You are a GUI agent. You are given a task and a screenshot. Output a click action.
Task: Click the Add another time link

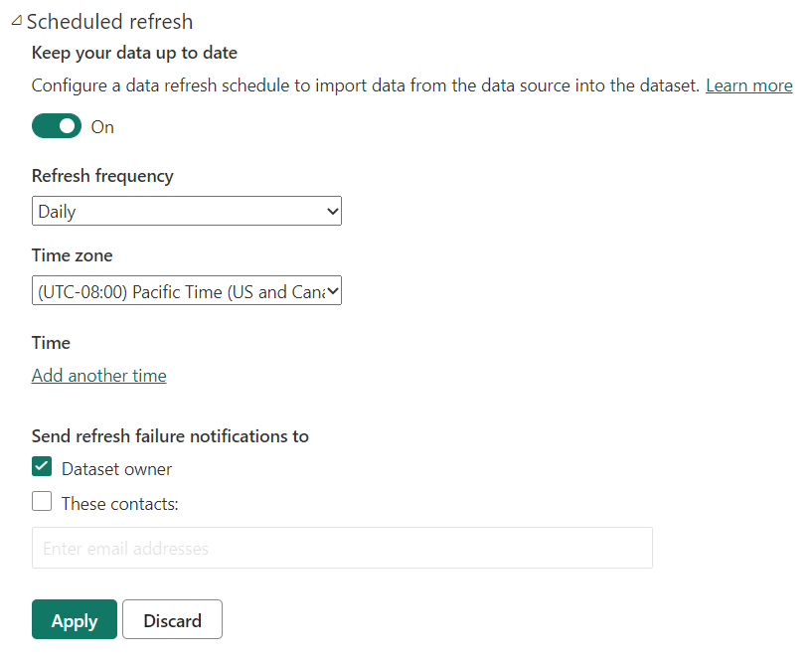pos(99,376)
